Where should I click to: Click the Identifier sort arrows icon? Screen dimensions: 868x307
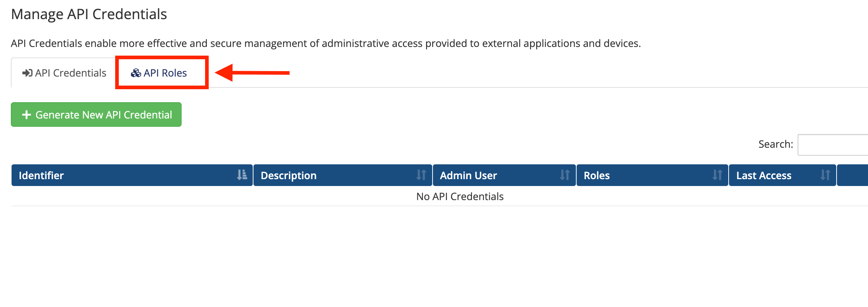coord(242,175)
